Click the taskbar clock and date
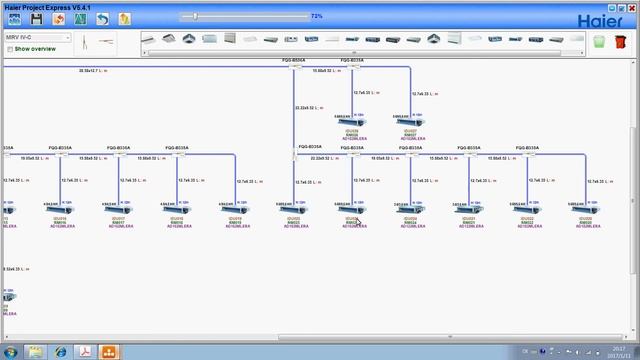The image size is (640, 360). coord(619,352)
